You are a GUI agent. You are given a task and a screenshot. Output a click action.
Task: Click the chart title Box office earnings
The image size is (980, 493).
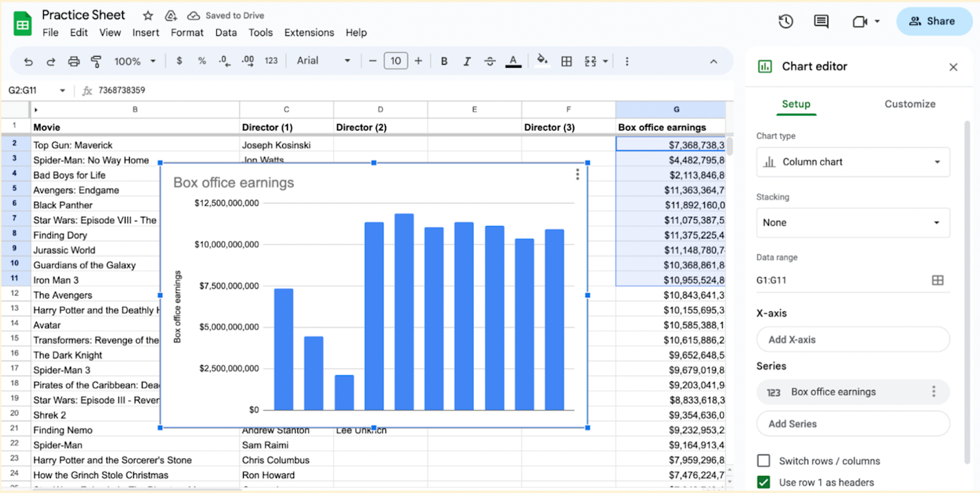(x=234, y=183)
